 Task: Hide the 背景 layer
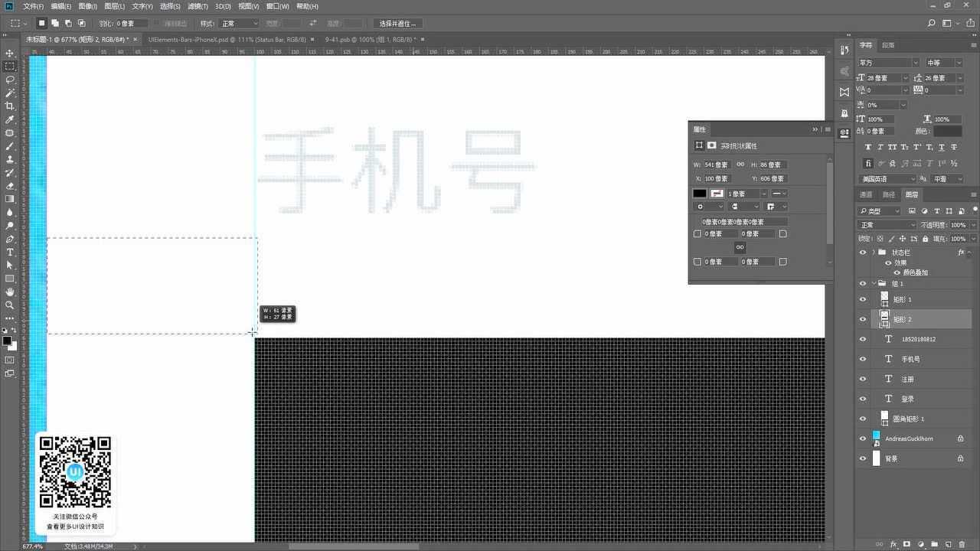point(863,458)
